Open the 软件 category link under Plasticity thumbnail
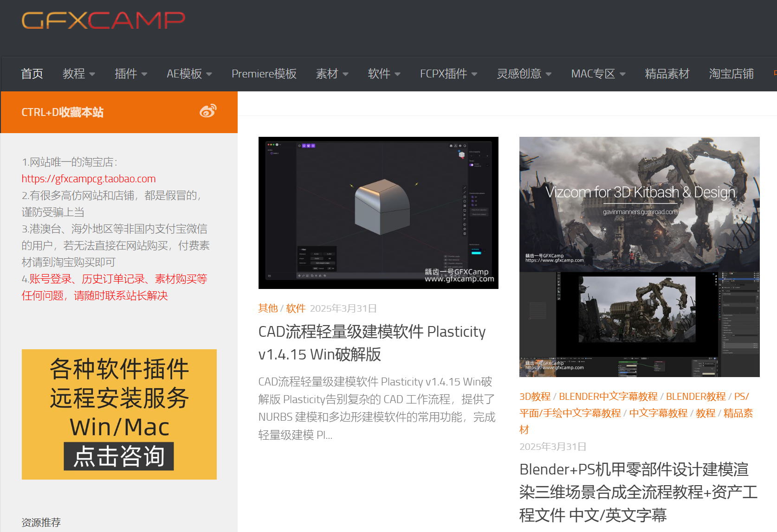 tap(296, 308)
